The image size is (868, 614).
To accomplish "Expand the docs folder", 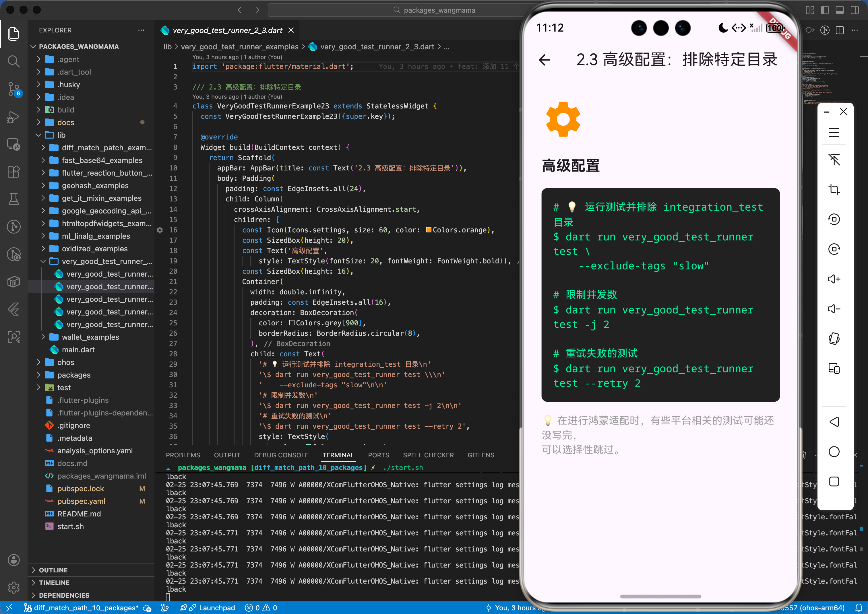I will tap(65, 123).
